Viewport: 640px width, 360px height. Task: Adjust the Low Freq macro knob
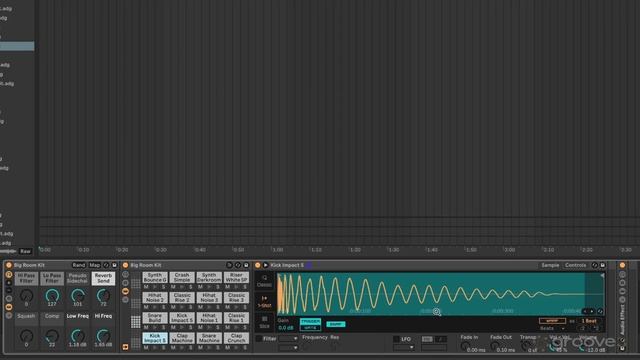78,336
